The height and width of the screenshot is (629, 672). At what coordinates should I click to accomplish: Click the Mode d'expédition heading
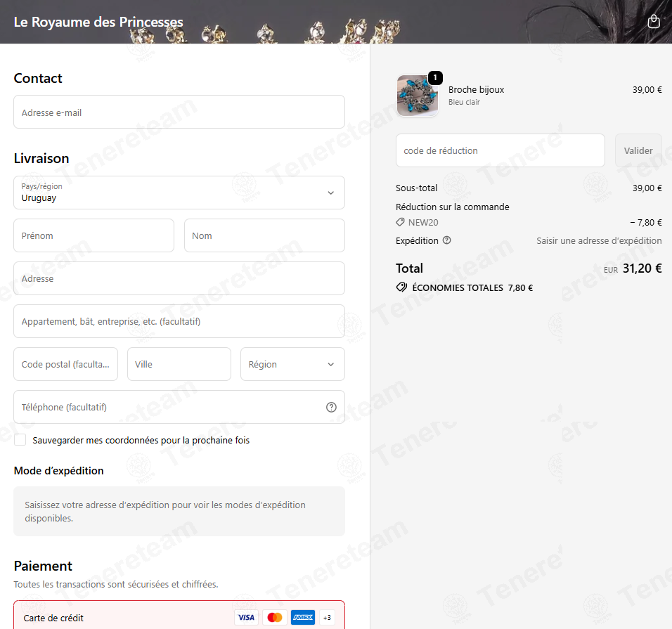point(59,470)
